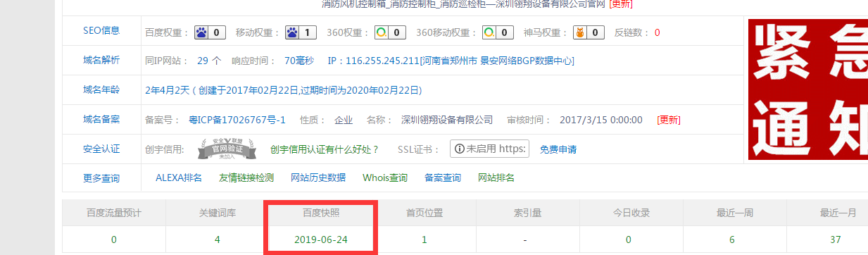The image size is (868, 255).
Task: Click the 360移动权重 ring icon badge
Action: click(497, 32)
